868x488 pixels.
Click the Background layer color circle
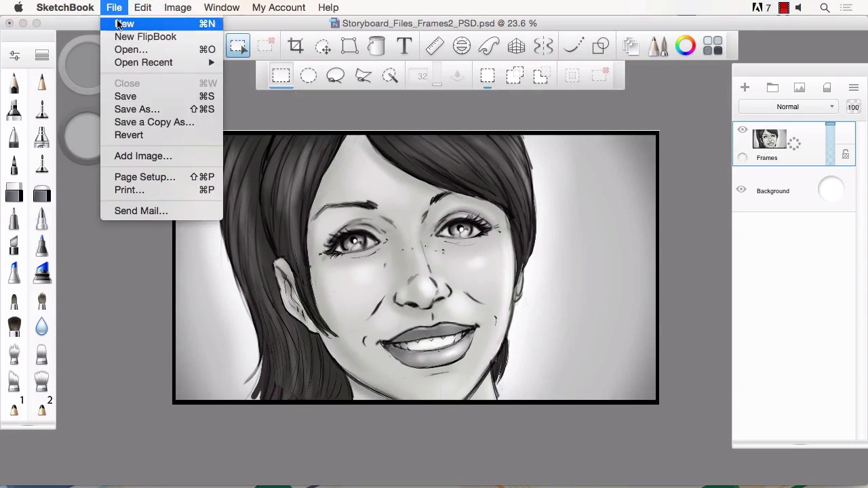coord(831,190)
